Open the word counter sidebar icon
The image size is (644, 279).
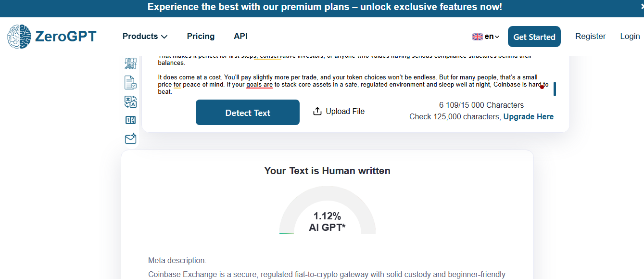pyautogui.click(x=130, y=120)
